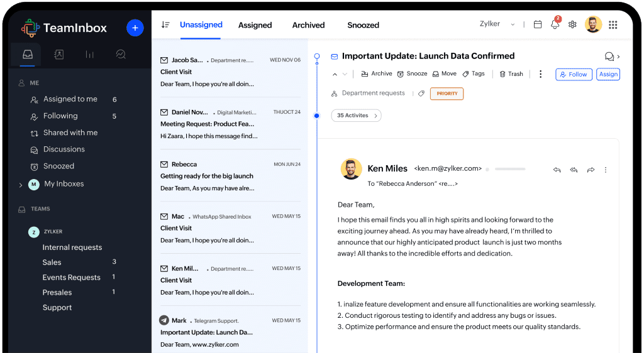Move the conversation to another inbox
The height and width of the screenshot is (353, 644).
click(x=445, y=73)
